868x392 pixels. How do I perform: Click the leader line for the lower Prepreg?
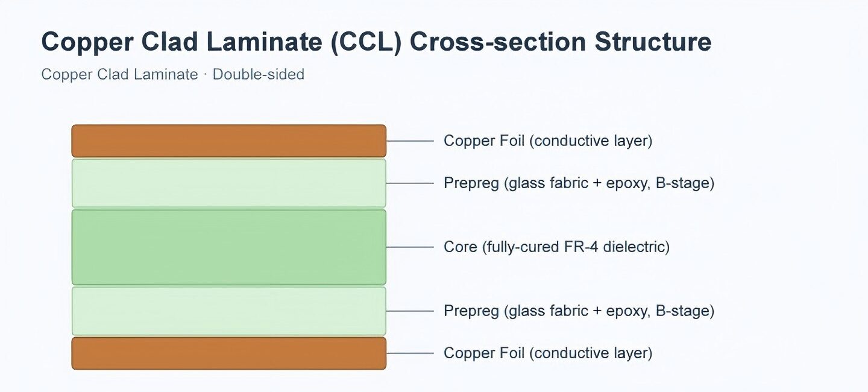pos(410,311)
